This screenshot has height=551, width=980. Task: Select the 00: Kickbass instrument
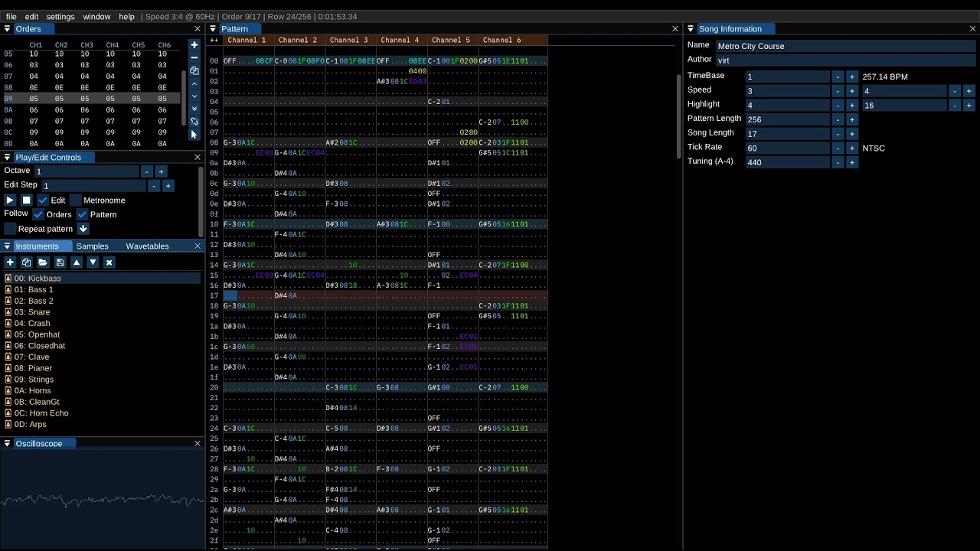[102, 279]
